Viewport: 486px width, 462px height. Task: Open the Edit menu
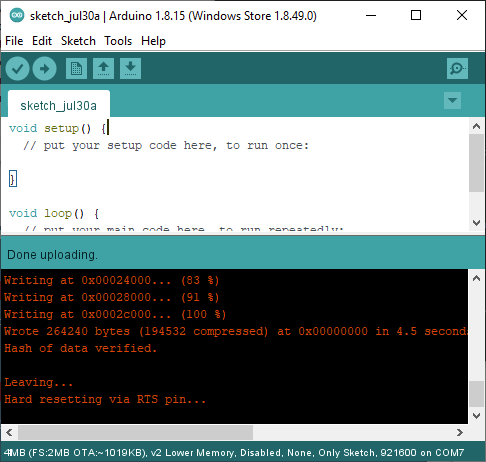point(42,41)
